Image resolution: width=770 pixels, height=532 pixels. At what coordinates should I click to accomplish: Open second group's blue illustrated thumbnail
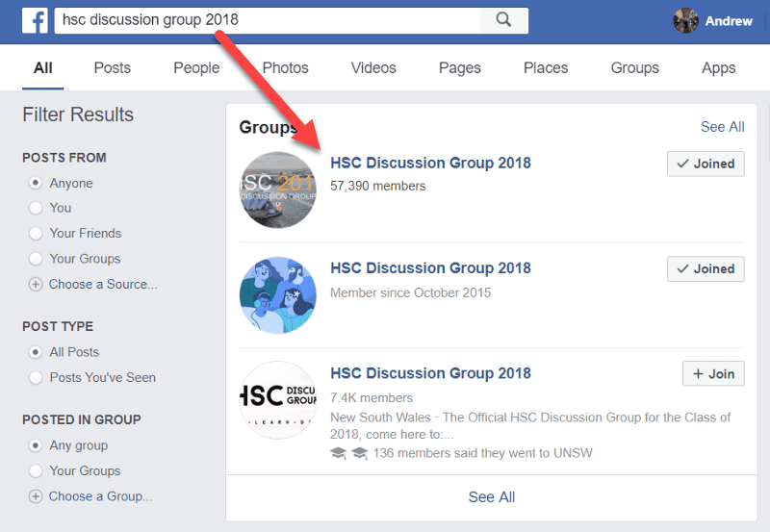point(277,295)
